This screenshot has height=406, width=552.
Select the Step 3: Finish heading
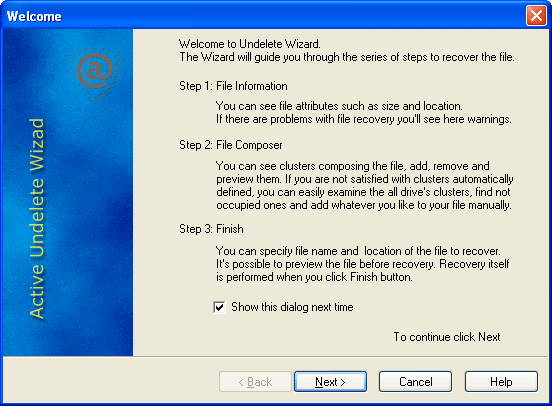(x=211, y=229)
